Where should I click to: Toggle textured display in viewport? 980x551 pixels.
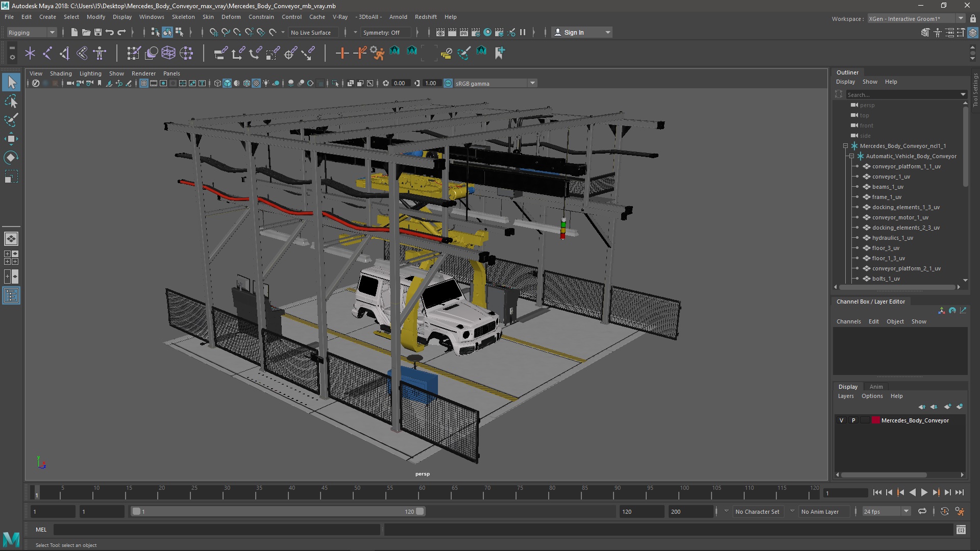(256, 83)
